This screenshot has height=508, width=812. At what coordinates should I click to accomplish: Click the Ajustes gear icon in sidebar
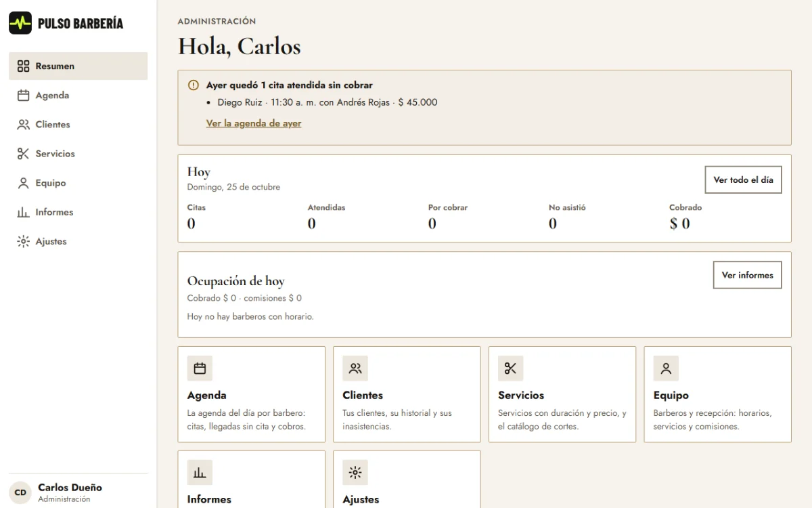point(24,241)
